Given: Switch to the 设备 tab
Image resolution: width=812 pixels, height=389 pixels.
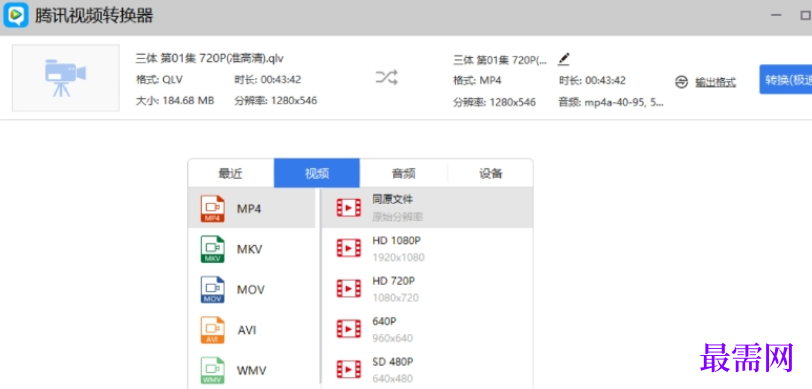Looking at the screenshot, I should coord(490,173).
